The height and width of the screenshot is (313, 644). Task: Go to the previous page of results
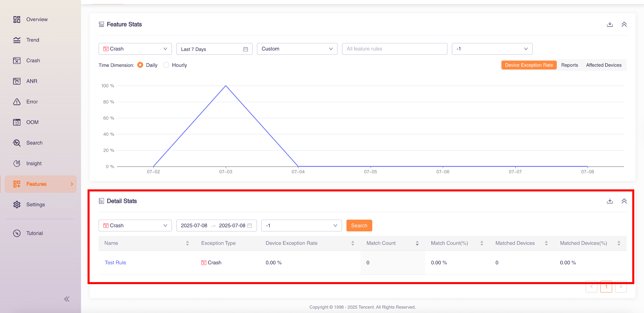tap(591, 286)
